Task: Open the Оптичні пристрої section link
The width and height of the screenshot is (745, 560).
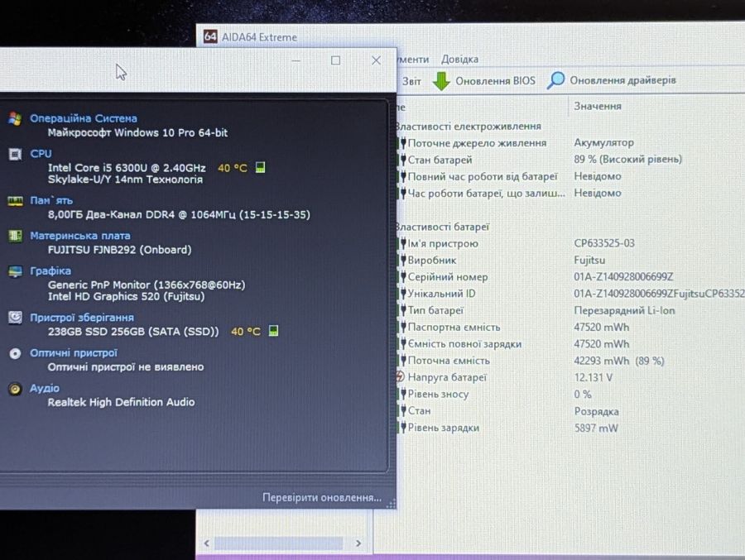Action: pyautogui.click(x=73, y=353)
